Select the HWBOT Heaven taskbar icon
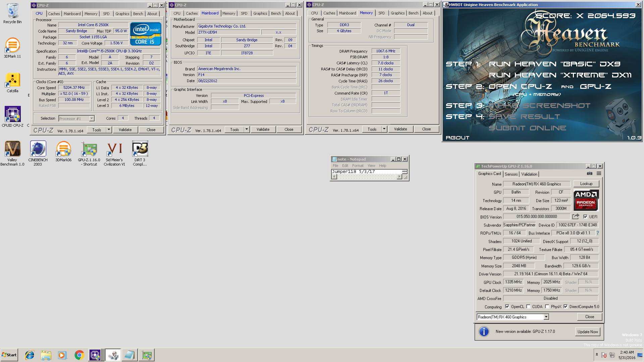The image size is (644, 362). point(113,355)
